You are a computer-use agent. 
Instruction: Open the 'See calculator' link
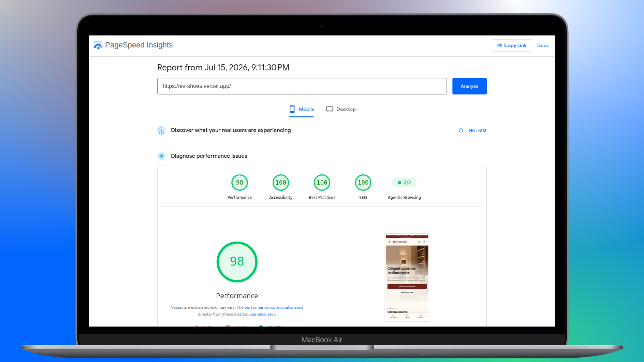point(262,314)
